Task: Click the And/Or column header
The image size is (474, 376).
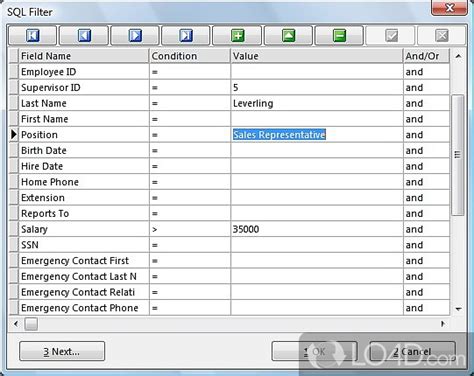Action: (x=427, y=56)
